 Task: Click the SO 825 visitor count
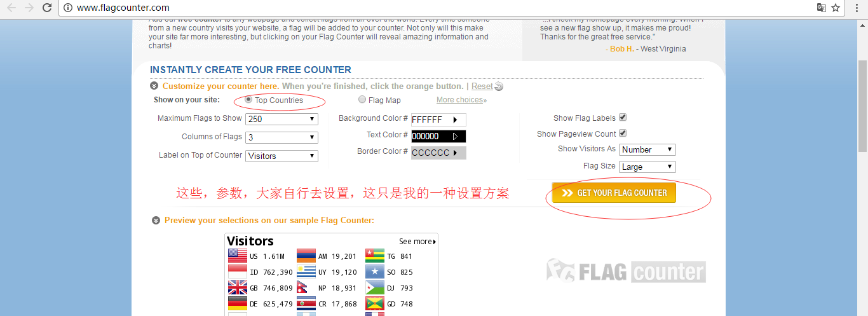point(400,272)
